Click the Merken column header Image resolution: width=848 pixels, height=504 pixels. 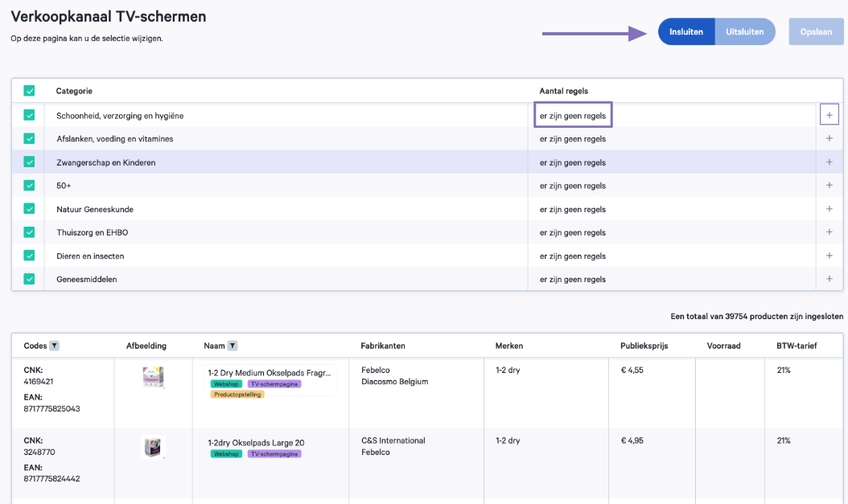point(509,346)
